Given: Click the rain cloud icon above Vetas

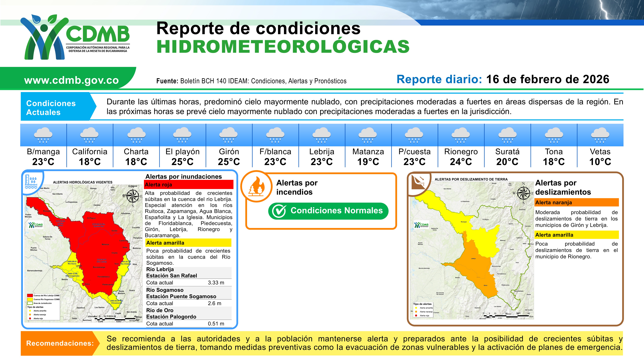Looking at the screenshot, I should click(x=600, y=135).
